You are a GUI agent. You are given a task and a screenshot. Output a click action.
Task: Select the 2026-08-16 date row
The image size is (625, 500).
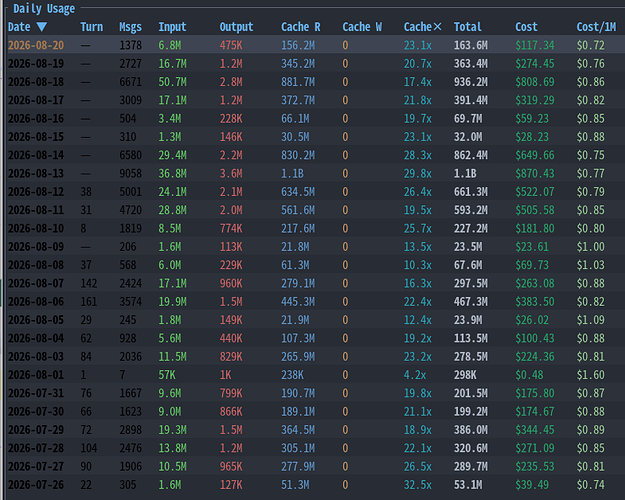[x=316, y=118]
